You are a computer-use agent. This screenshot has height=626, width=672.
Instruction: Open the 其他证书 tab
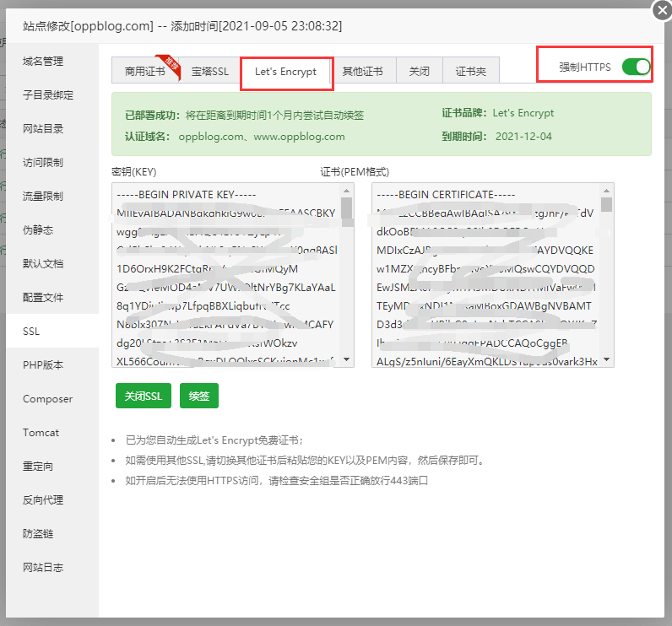pos(362,71)
